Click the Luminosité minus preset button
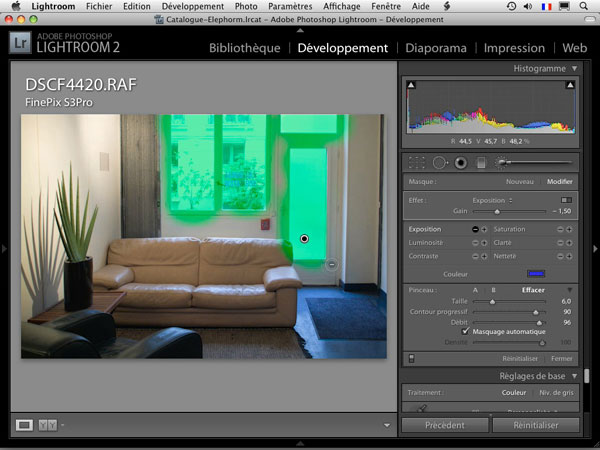Screen dimensions: 600x450 (x=475, y=243)
